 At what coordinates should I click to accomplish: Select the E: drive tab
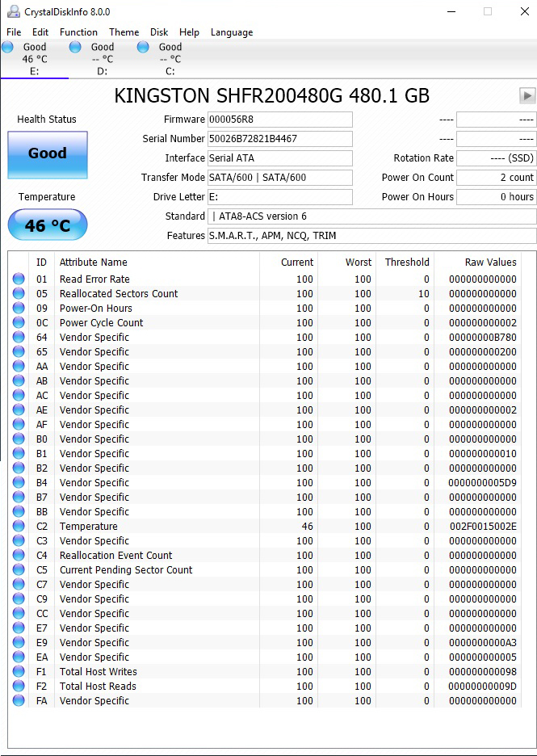coord(34,59)
